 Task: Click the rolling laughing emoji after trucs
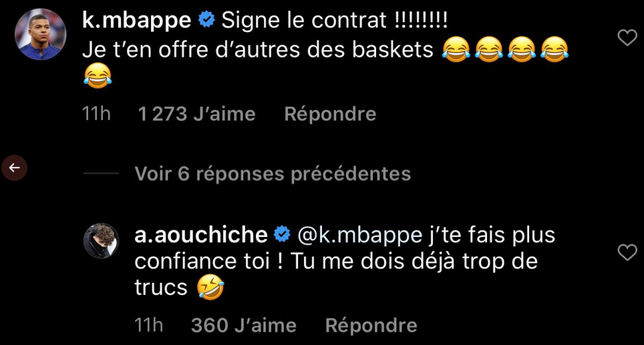click(x=210, y=288)
